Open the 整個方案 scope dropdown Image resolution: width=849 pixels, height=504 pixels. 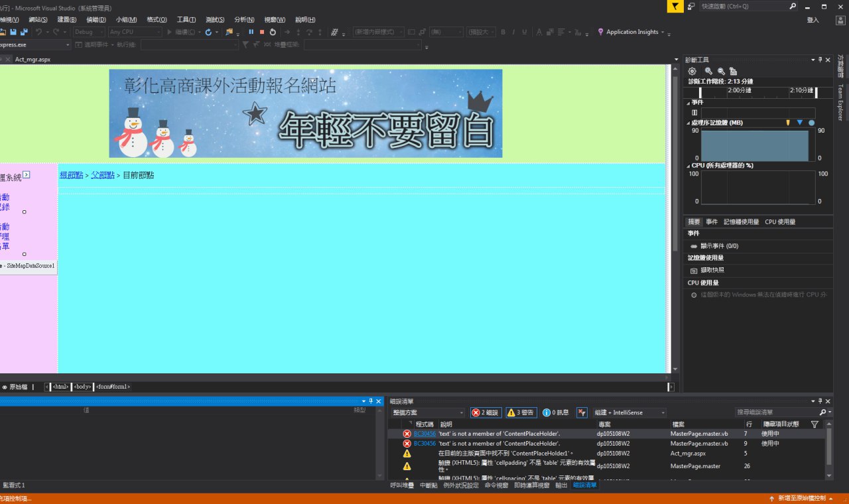(x=428, y=412)
